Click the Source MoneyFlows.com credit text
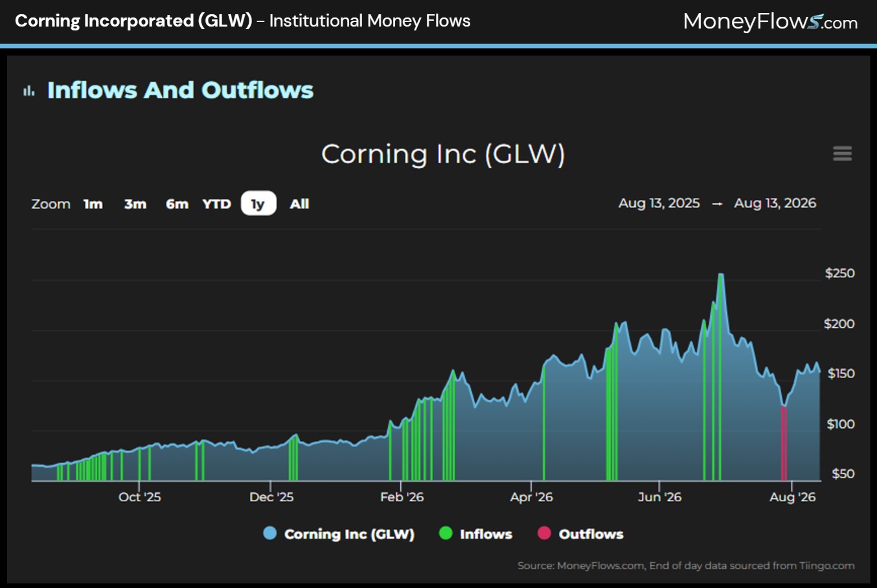Image resolution: width=877 pixels, height=588 pixels. point(686,565)
